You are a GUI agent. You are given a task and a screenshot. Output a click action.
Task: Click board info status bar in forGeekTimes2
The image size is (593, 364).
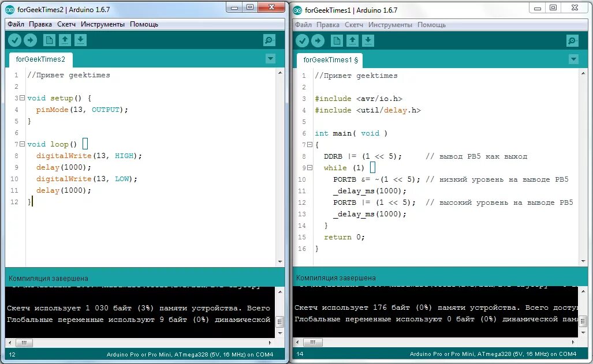coord(190,355)
